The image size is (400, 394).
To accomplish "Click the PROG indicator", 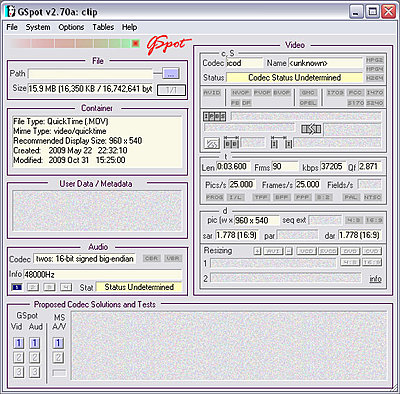I will click(215, 197).
